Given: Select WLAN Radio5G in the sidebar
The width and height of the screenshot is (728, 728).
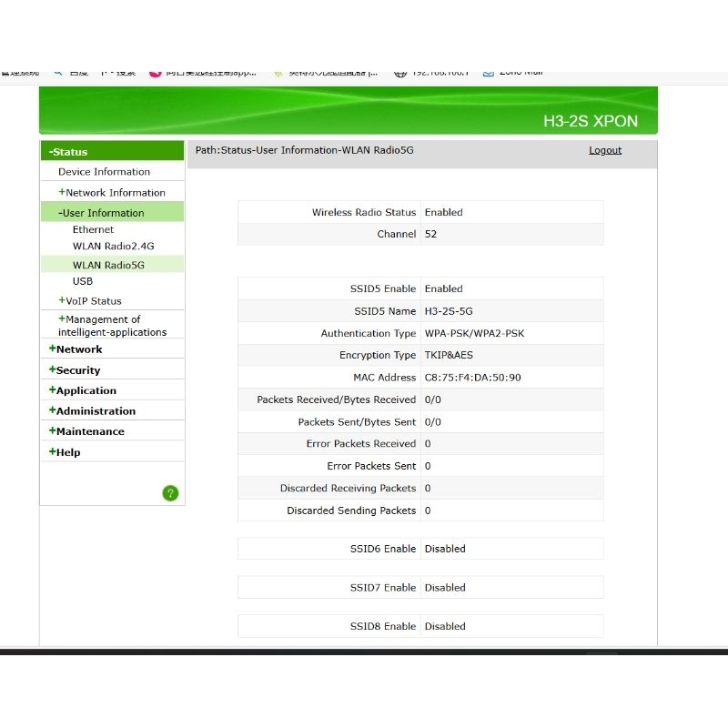Looking at the screenshot, I should pos(108,266).
